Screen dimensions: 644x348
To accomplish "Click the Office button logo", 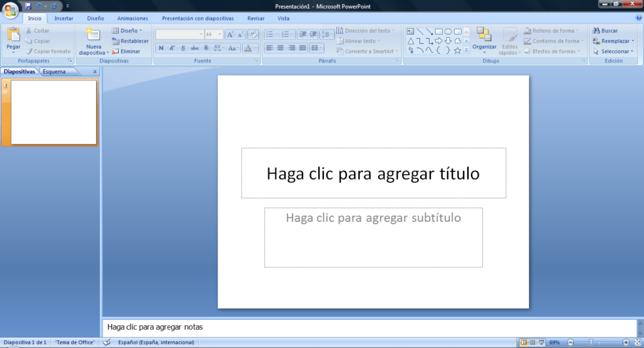I will pyautogui.click(x=11, y=11).
